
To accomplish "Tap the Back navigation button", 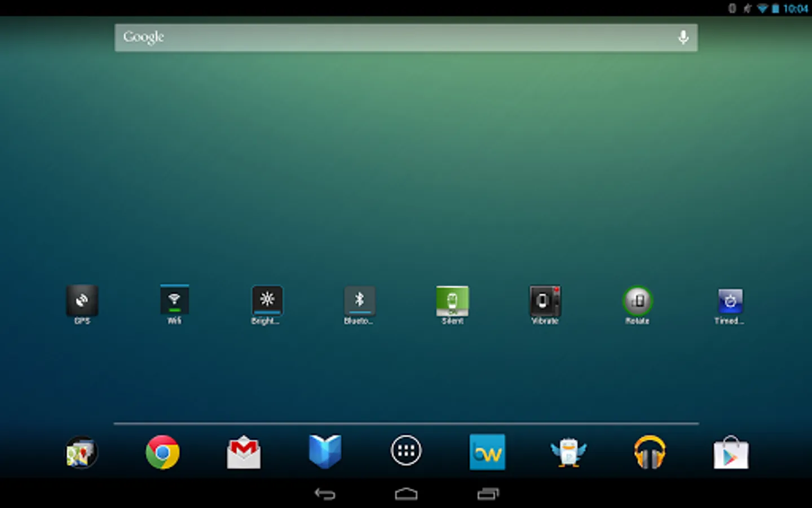I will click(325, 494).
